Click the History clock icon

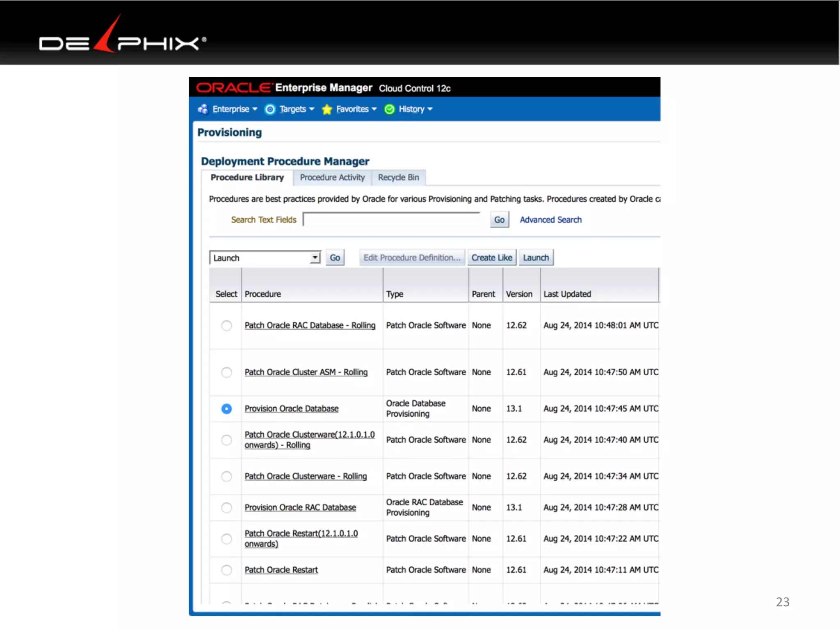coord(389,109)
